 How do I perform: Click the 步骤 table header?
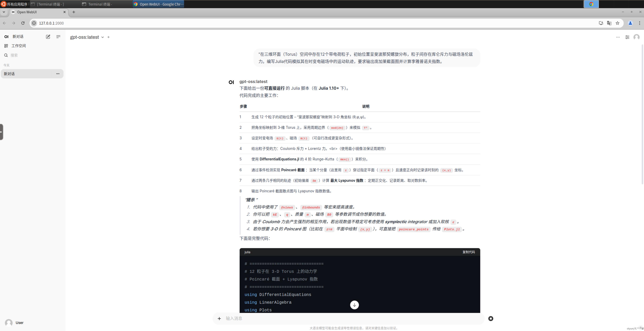[243, 106]
